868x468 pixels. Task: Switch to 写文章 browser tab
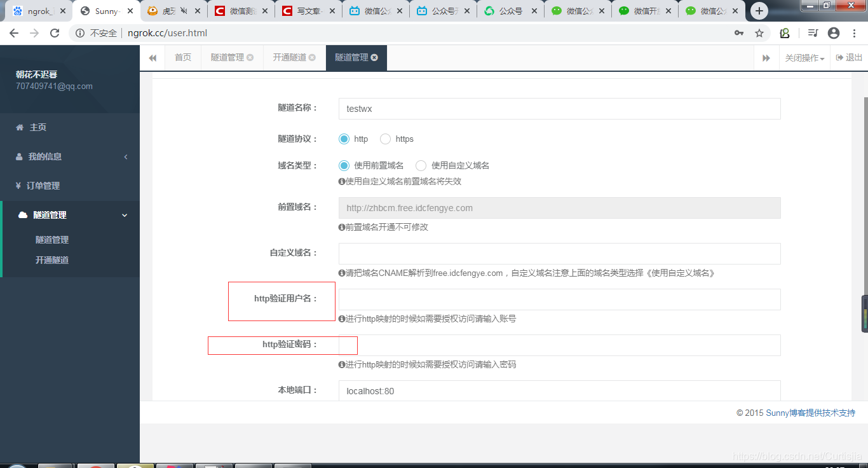click(x=309, y=11)
